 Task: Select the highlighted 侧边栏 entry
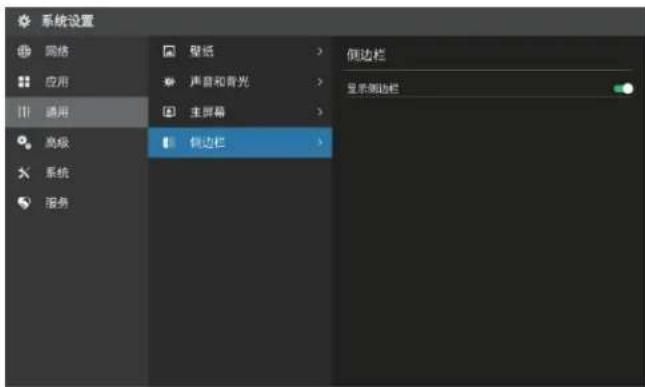pyautogui.click(x=240, y=142)
